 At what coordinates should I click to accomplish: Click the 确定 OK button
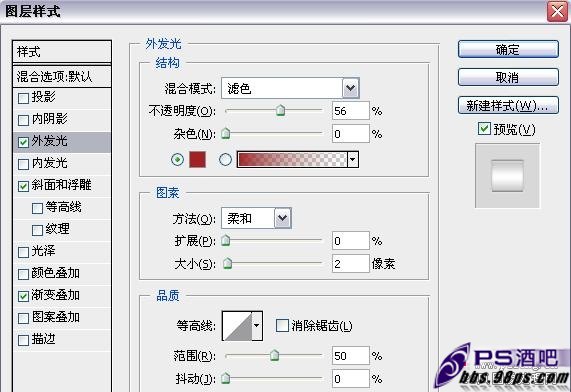508,49
